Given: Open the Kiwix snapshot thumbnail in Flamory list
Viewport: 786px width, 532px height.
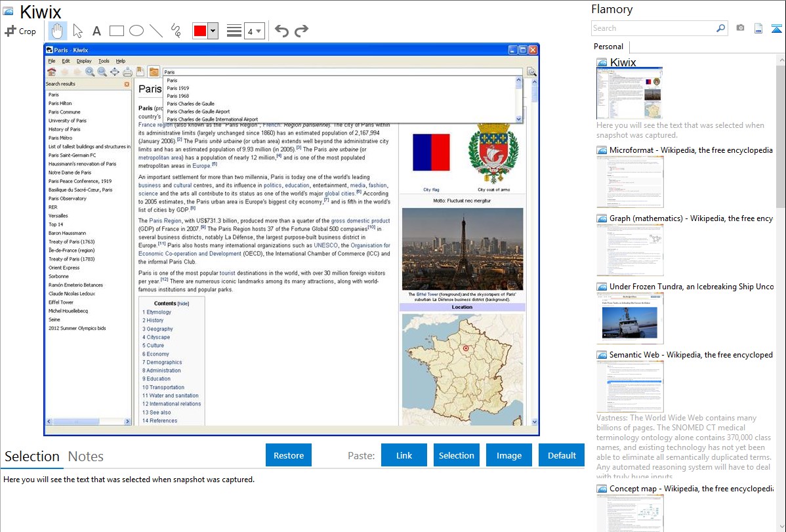Looking at the screenshot, I should click(630, 94).
